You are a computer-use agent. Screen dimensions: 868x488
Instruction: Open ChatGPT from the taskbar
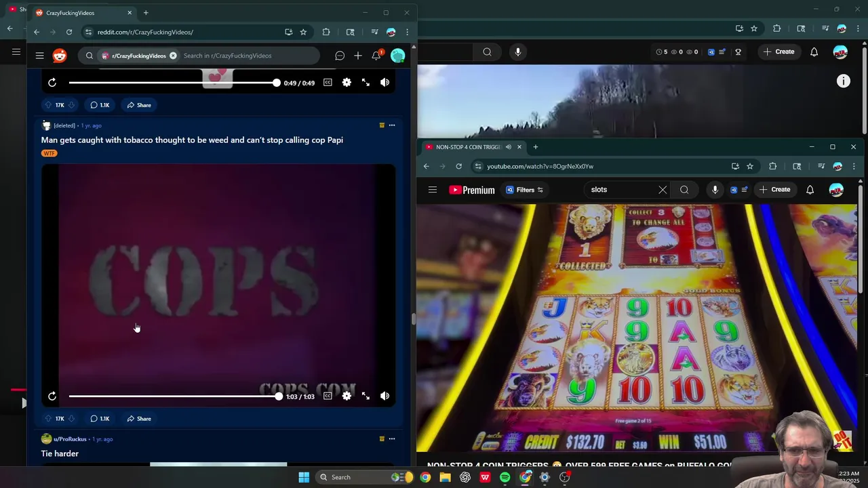tap(465, 477)
